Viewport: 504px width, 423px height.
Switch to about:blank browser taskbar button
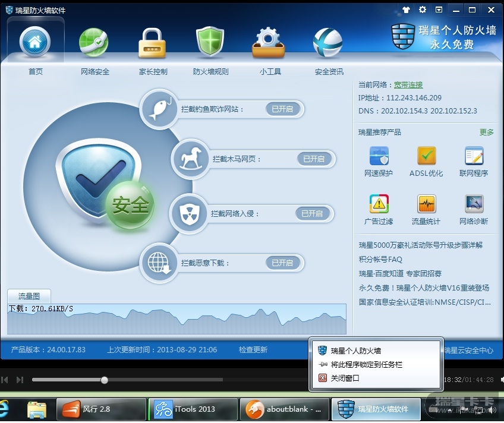pos(285,409)
